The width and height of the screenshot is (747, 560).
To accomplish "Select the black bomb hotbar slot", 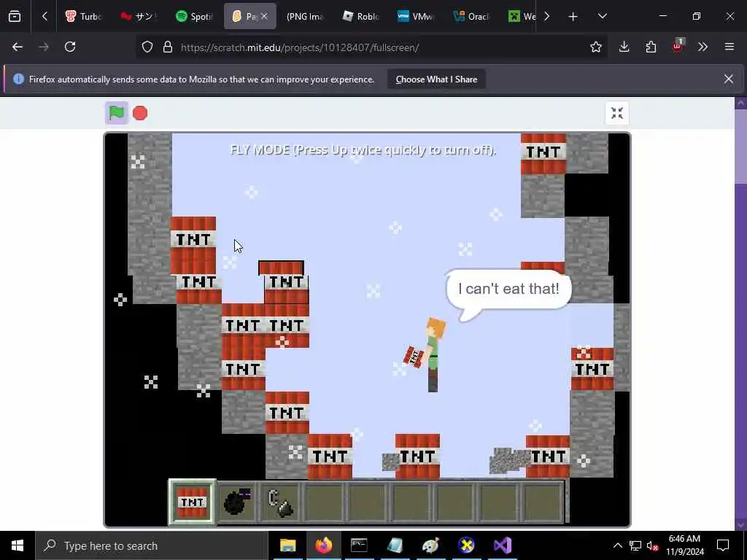I will point(237,502).
